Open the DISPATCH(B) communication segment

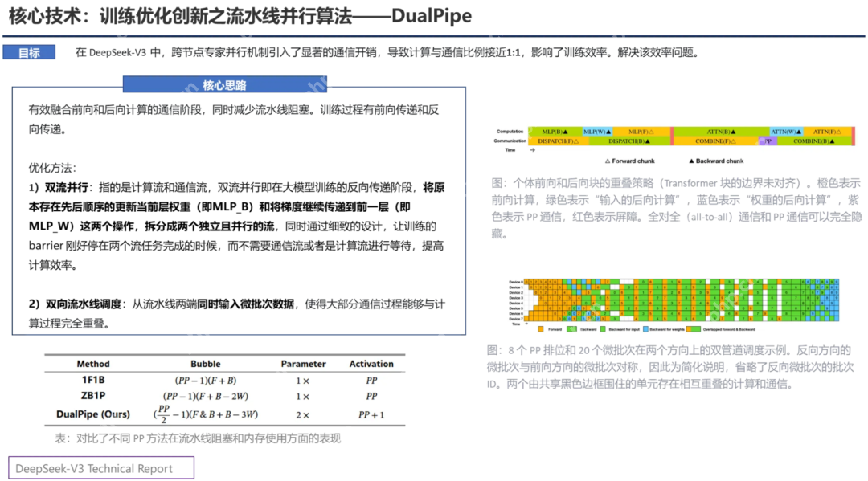pos(627,142)
